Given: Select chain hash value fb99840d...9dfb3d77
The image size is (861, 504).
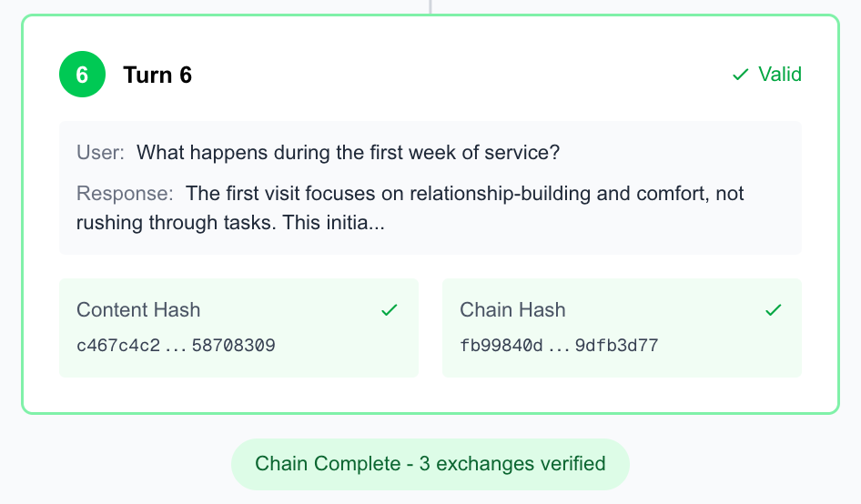Looking at the screenshot, I should tap(559, 346).
